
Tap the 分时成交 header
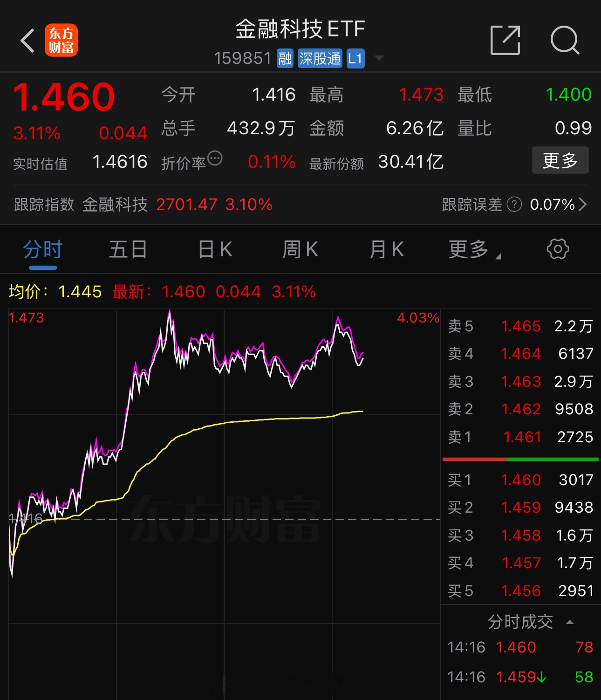click(x=520, y=622)
